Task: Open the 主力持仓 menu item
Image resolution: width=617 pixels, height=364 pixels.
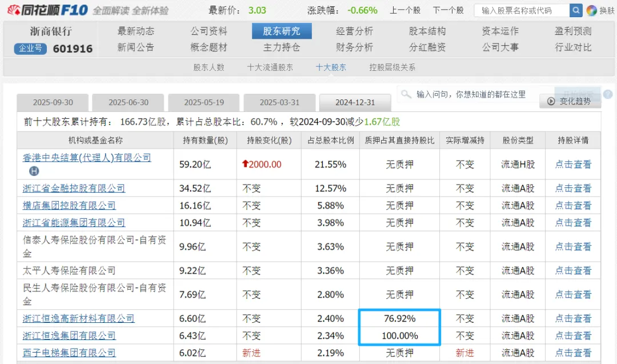Action: pos(282,47)
